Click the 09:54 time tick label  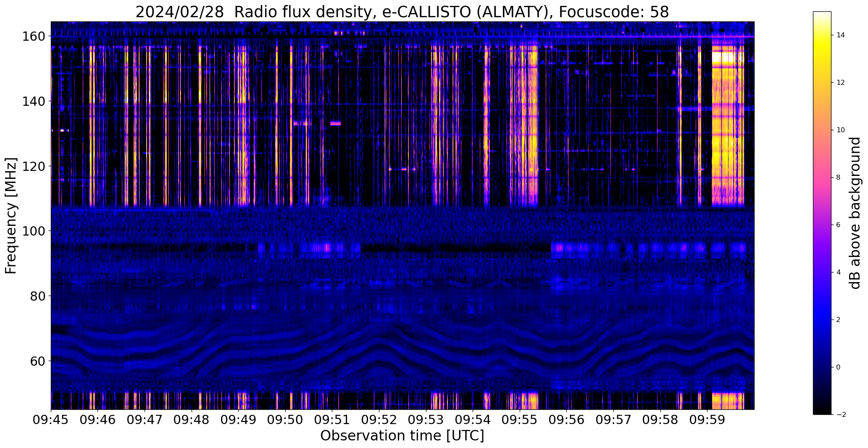click(x=473, y=419)
